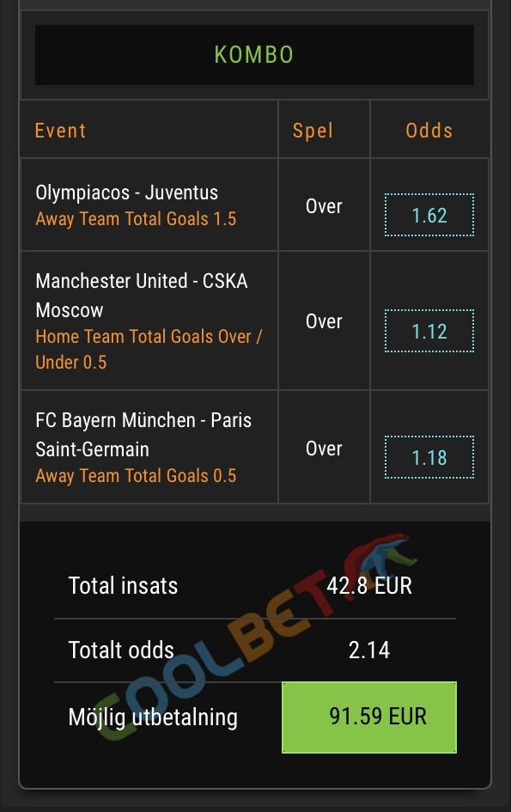Open the Olympiacos - Juventus event
Image resolution: width=511 pixels, height=812 pixels.
tap(127, 192)
